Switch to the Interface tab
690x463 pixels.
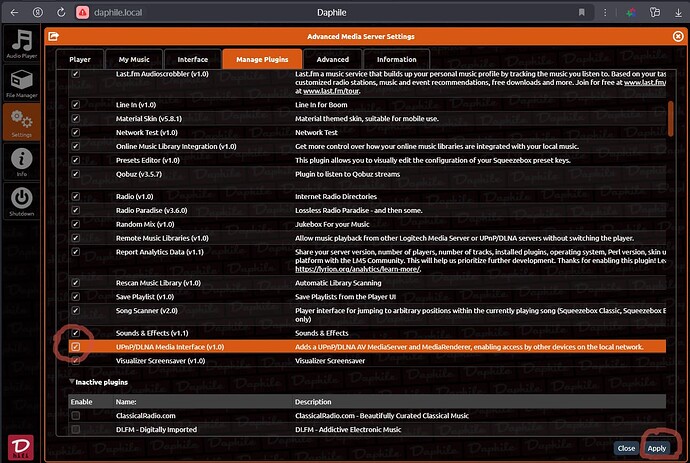coord(192,59)
